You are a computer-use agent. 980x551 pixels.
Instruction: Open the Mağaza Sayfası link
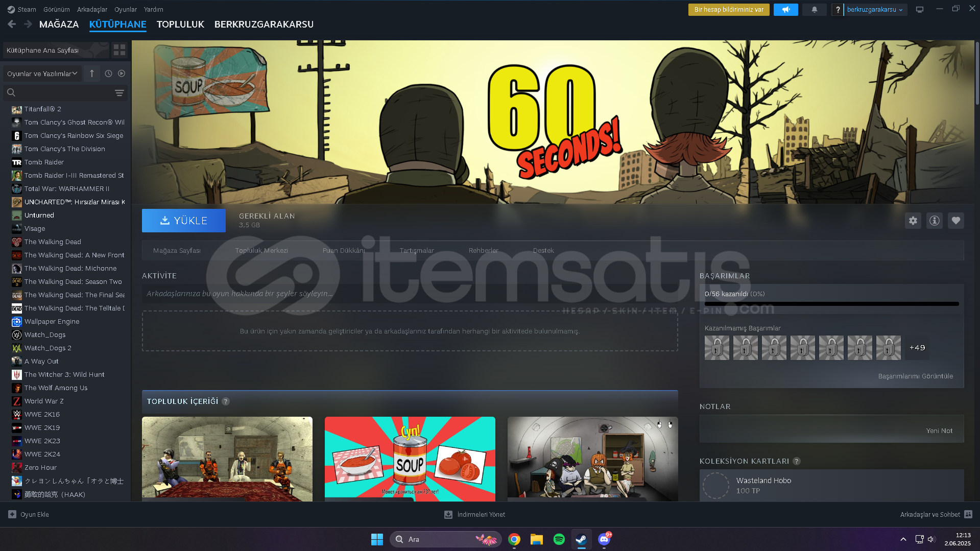pyautogui.click(x=177, y=250)
